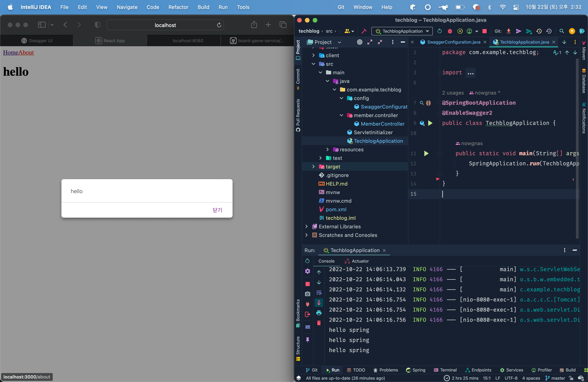Stop the running application with the red square
Image resolution: width=588 pixels, height=382 pixels.
click(485, 31)
